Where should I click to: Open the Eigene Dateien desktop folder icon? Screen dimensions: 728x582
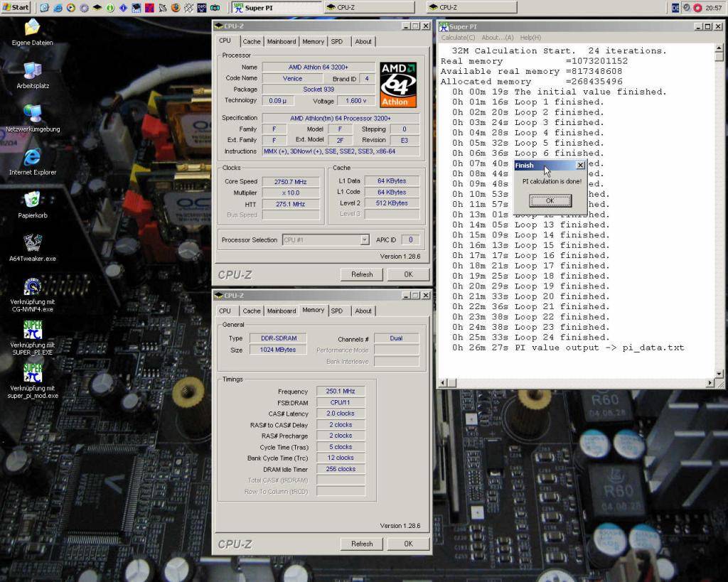[32, 28]
